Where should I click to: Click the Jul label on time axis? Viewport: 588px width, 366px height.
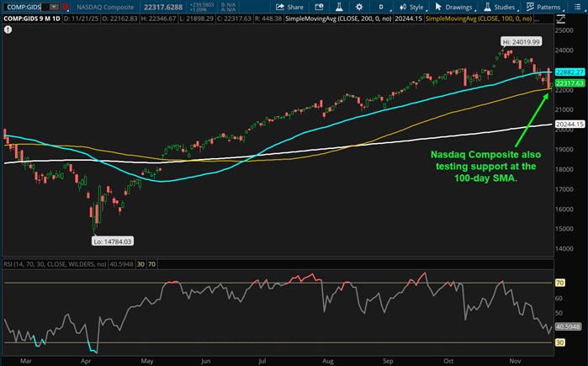(262, 361)
